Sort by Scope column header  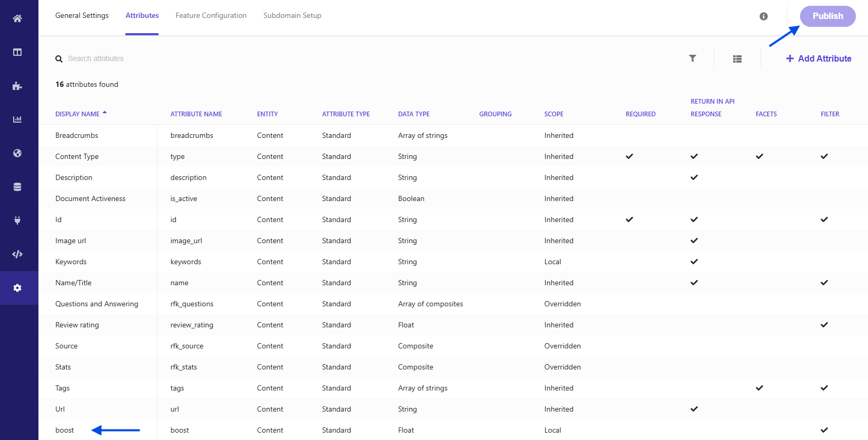pyautogui.click(x=554, y=114)
